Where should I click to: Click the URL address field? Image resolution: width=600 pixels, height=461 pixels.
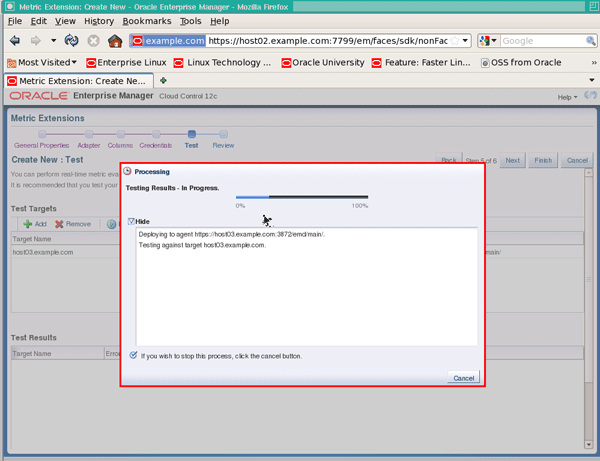(328, 41)
